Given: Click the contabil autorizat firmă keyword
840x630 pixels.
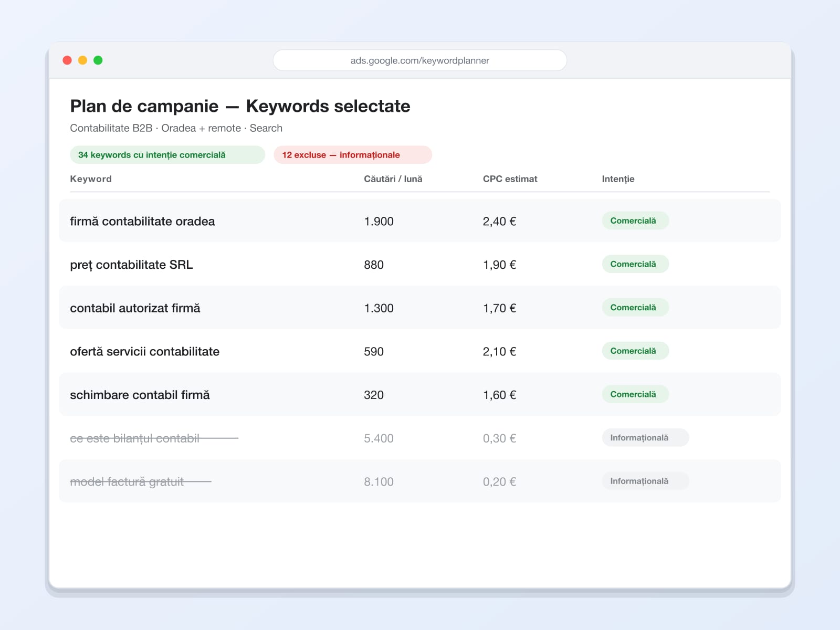Looking at the screenshot, I should (x=135, y=308).
